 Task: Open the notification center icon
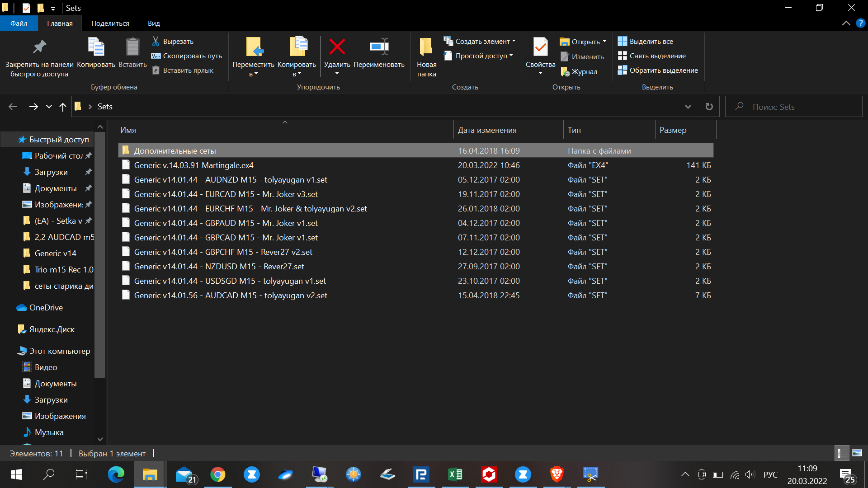click(847, 475)
